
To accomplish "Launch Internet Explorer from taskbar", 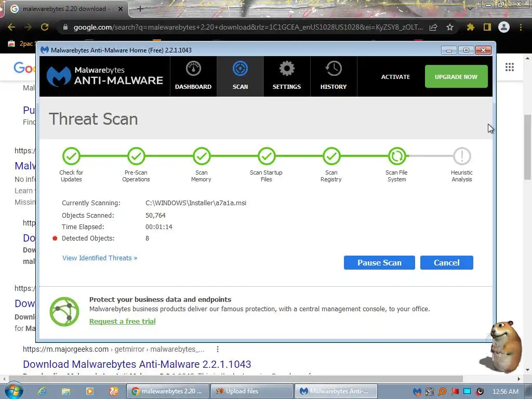I will [x=42, y=391].
